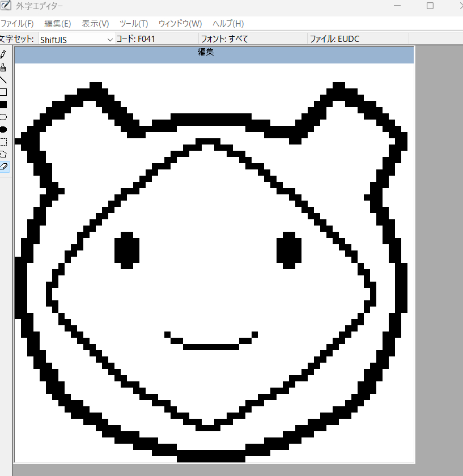Click the left eye of the drawn face
Image resolution: width=463 pixels, height=476 pixels.
(127, 250)
